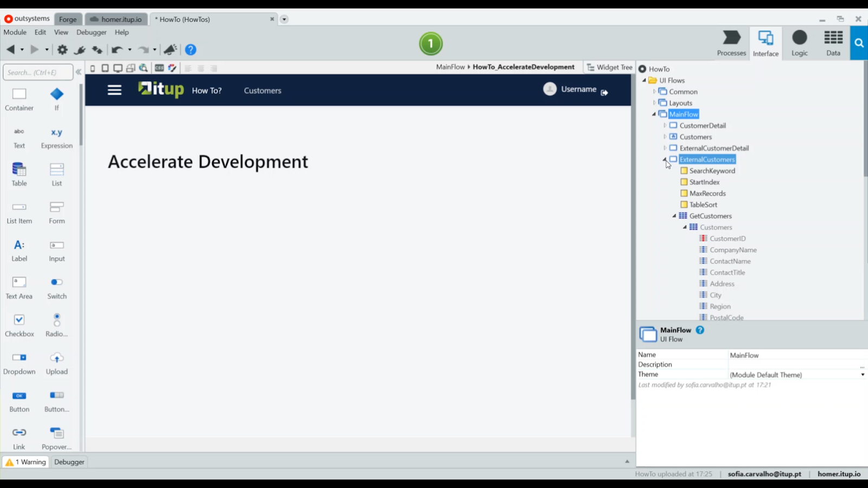This screenshot has height=488, width=868.
Task: Switch to the homer.itup.io tab
Action: pos(116,20)
